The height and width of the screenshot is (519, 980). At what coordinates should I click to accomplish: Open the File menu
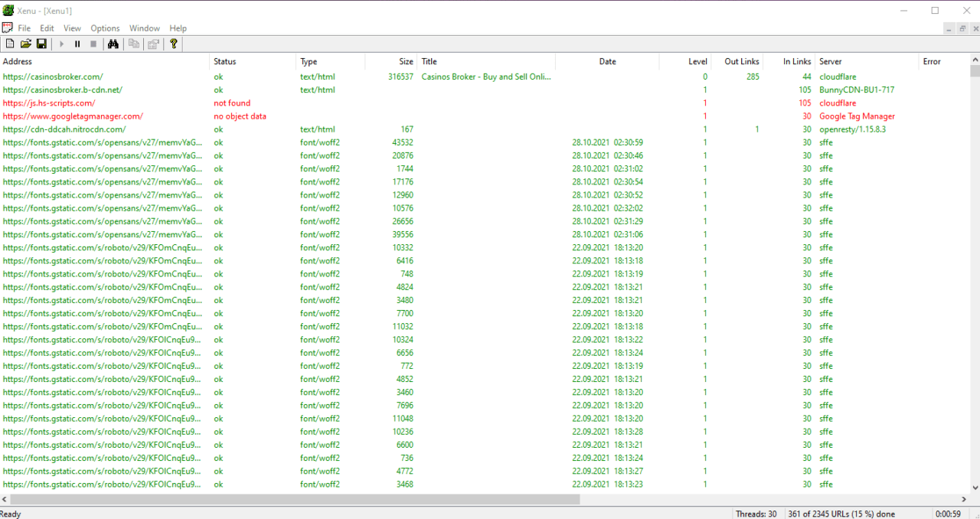tap(24, 28)
